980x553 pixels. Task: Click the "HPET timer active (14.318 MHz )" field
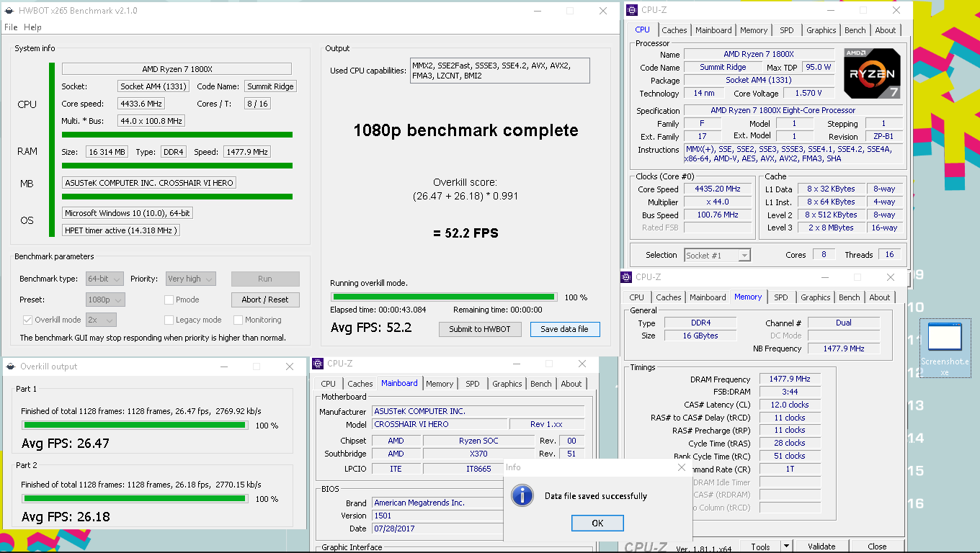click(121, 230)
